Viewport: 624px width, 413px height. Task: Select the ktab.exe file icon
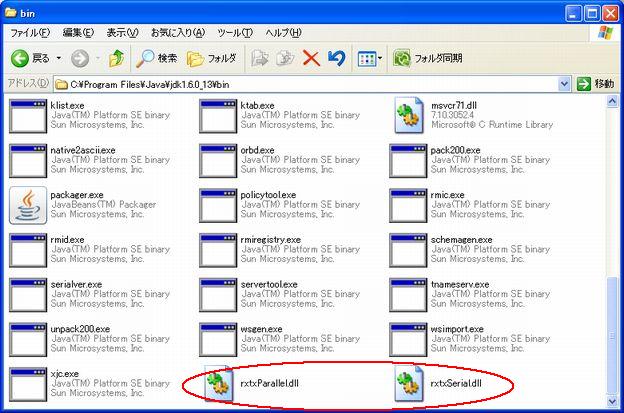218,116
